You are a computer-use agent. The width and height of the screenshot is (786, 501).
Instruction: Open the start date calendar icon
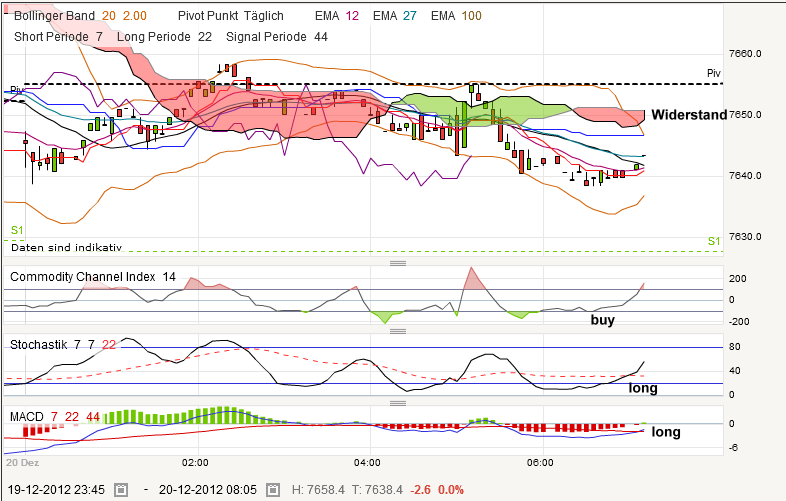(121, 489)
